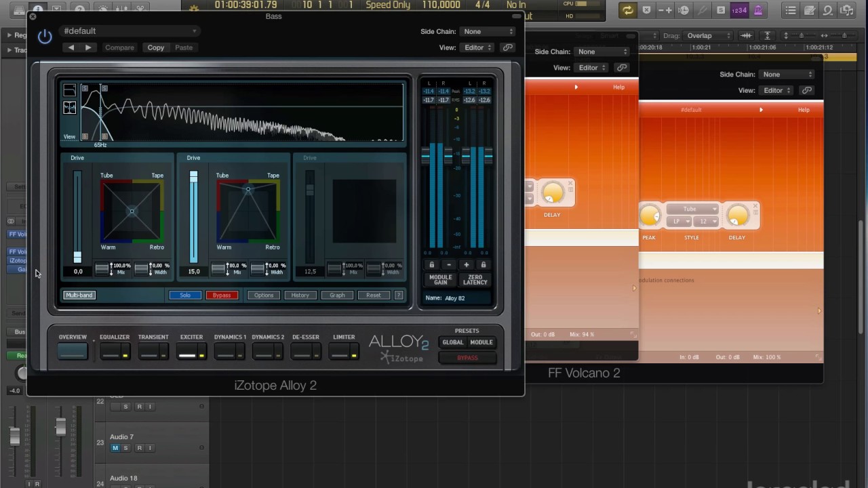Click band 2 Tube/Tape XY pad
The height and width of the screenshot is (488, 868).
point(248,211)
